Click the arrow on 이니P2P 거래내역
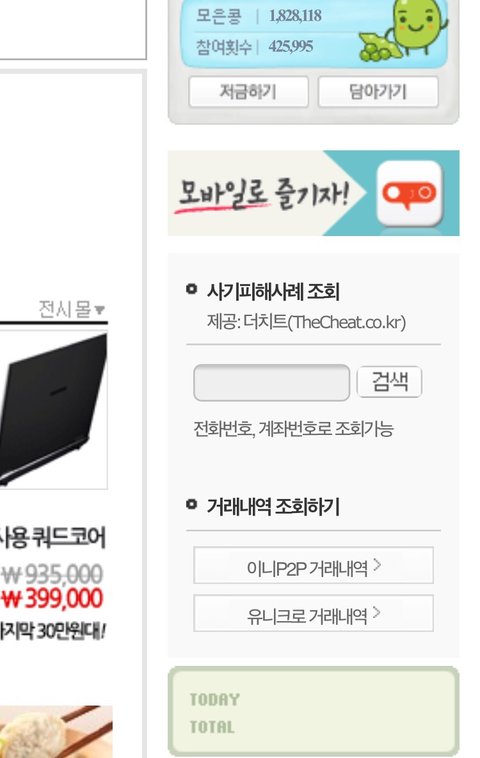 click(377, 565)
